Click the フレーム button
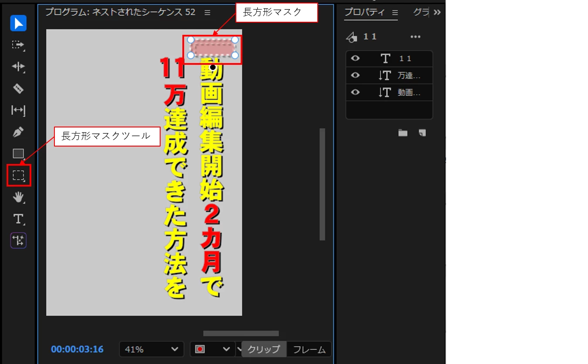Viewport: 588px width, 364px height. point(309,349)
